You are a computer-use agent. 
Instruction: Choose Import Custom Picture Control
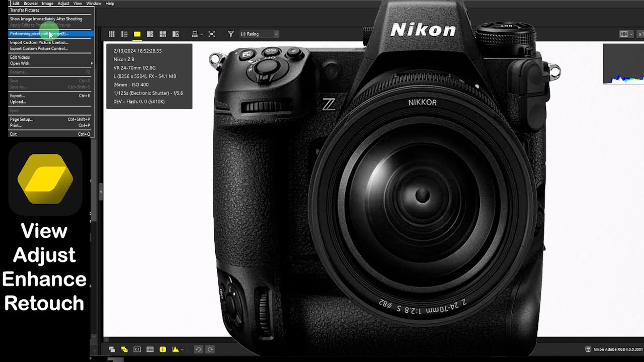click(50, 42)
